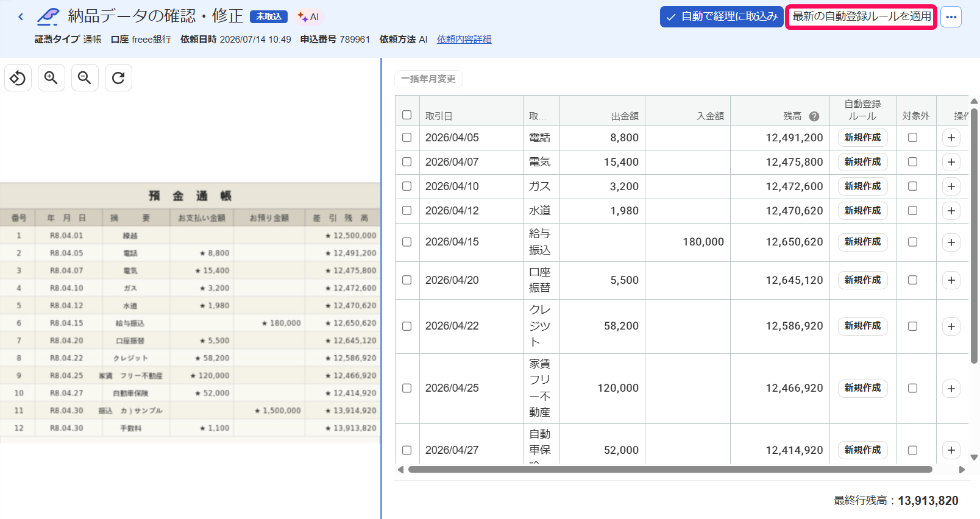Click the right arrow of the horizontal scrollbar
The height and width of the screenshot is (519, 980).
962,470
